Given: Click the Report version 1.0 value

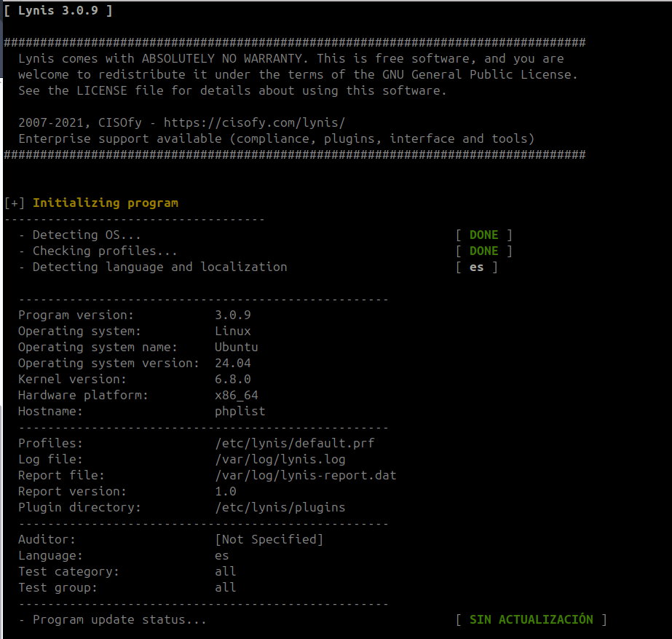Looking at the screenshot, I should pos(225,492).
